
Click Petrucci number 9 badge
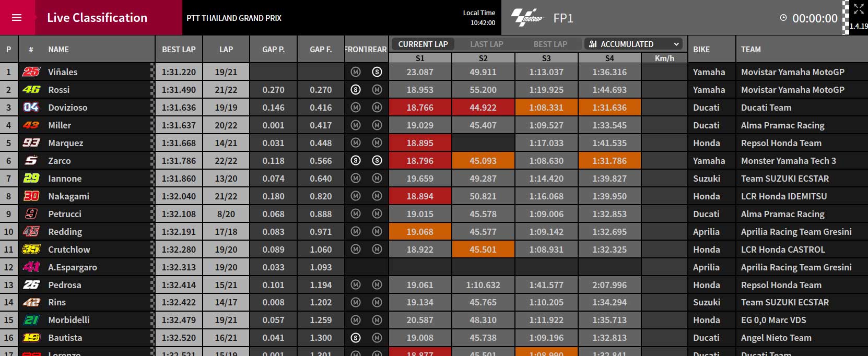tap(31, 214)
